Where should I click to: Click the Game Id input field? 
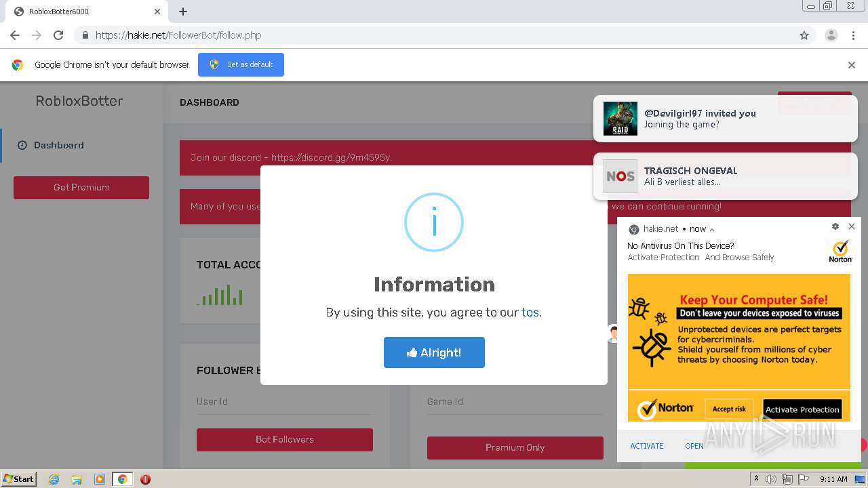(515, 402)
